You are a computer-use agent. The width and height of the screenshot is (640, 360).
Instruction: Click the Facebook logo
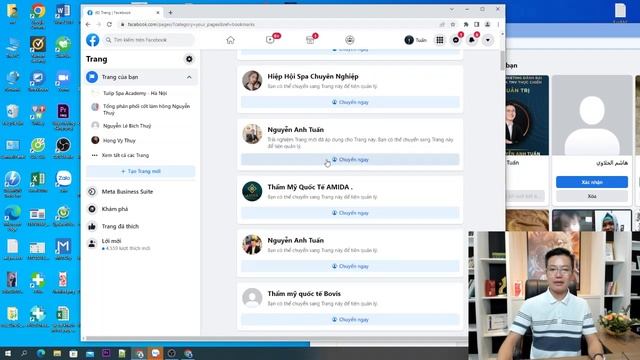(93, 40)
